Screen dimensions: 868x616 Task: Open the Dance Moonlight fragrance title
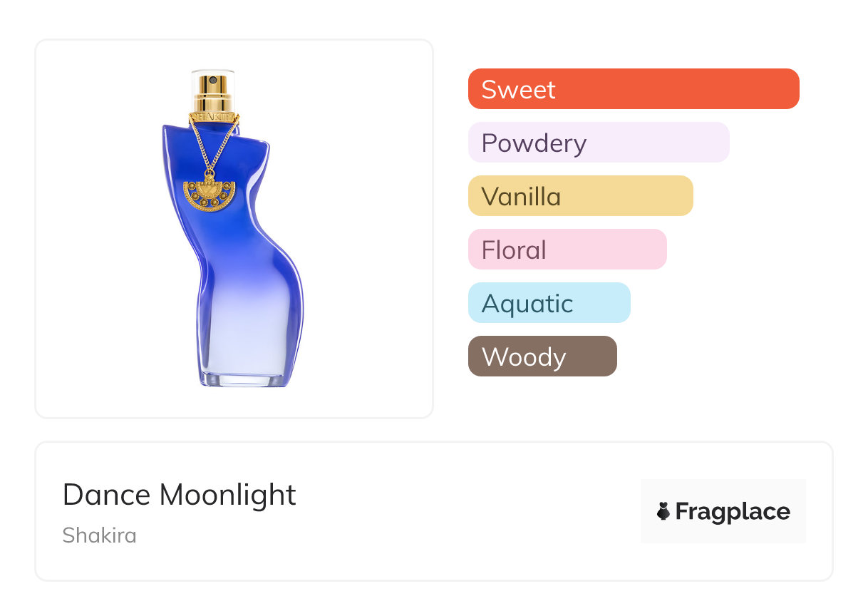click(179, 495)
